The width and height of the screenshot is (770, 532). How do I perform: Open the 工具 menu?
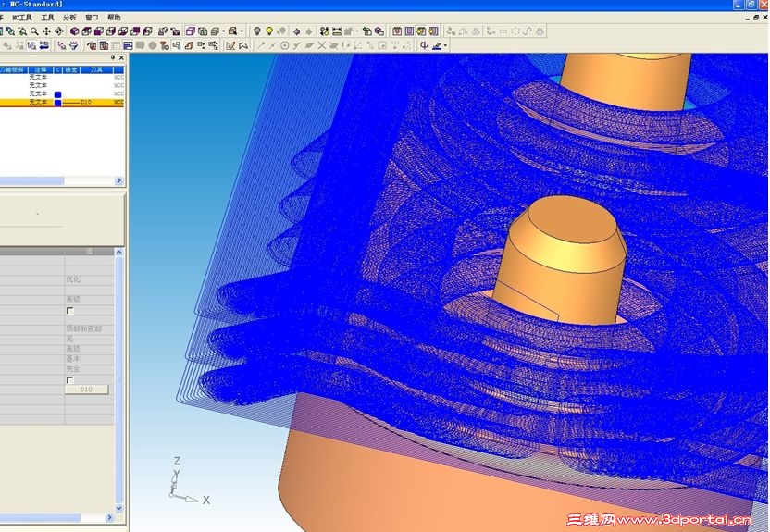47,18
